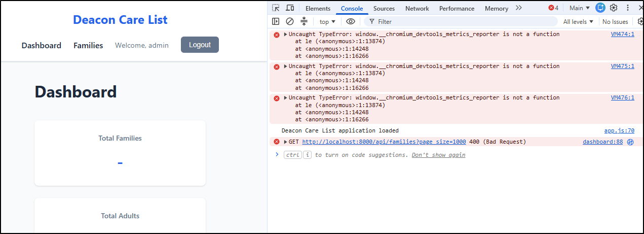
Task: Click the replay XHR icon beside dashboard:88
Action: (630, 142)
